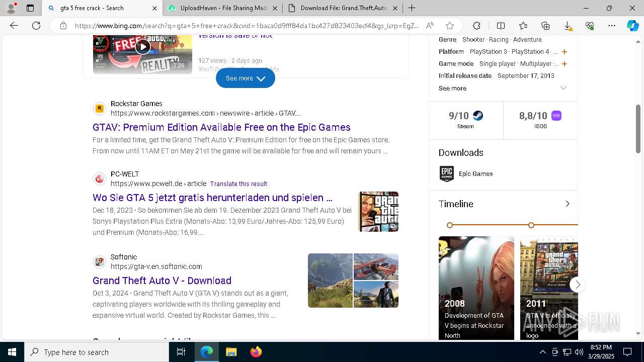Select the second timeline marker dot

tap(531, 225)
